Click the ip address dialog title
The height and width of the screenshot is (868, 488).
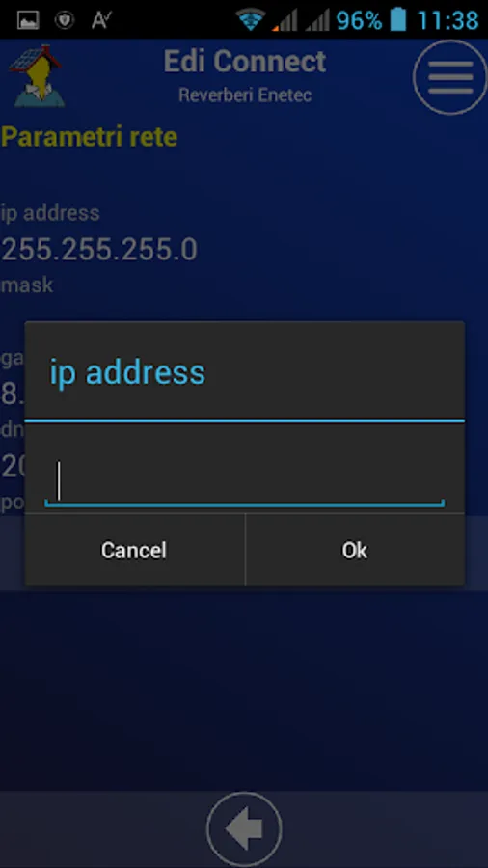coord(127,371)
